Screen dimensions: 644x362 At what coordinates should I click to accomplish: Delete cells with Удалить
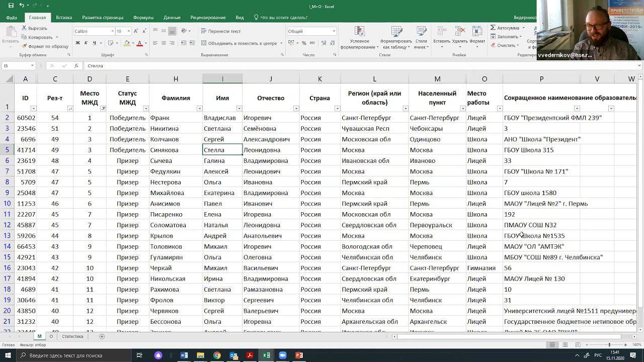(460, 38)
